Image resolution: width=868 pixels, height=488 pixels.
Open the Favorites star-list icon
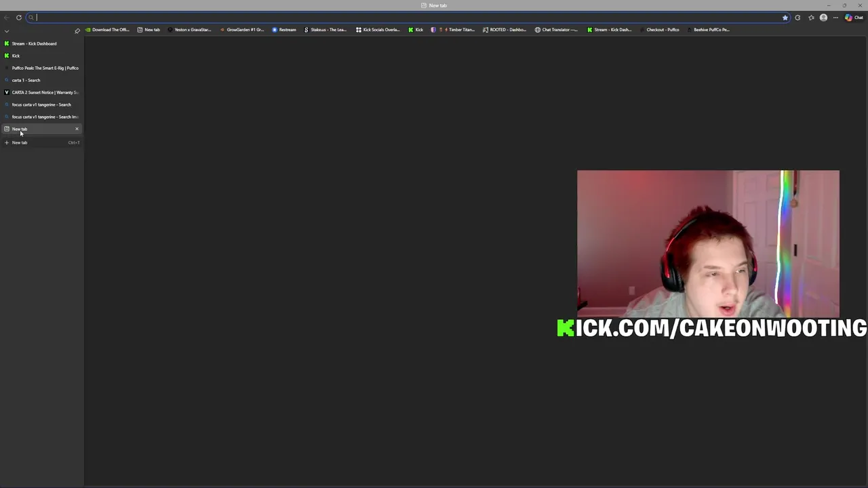point(811,18)
